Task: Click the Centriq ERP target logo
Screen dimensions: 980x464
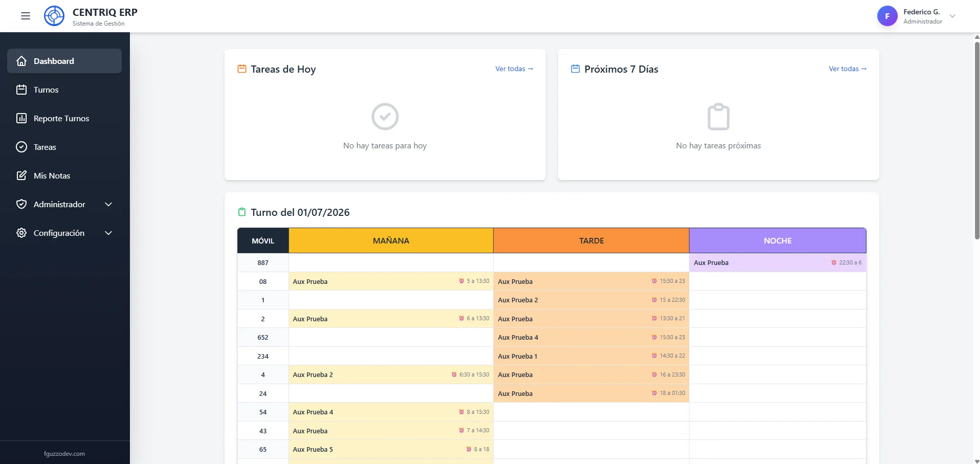Action: pos(54,16)
